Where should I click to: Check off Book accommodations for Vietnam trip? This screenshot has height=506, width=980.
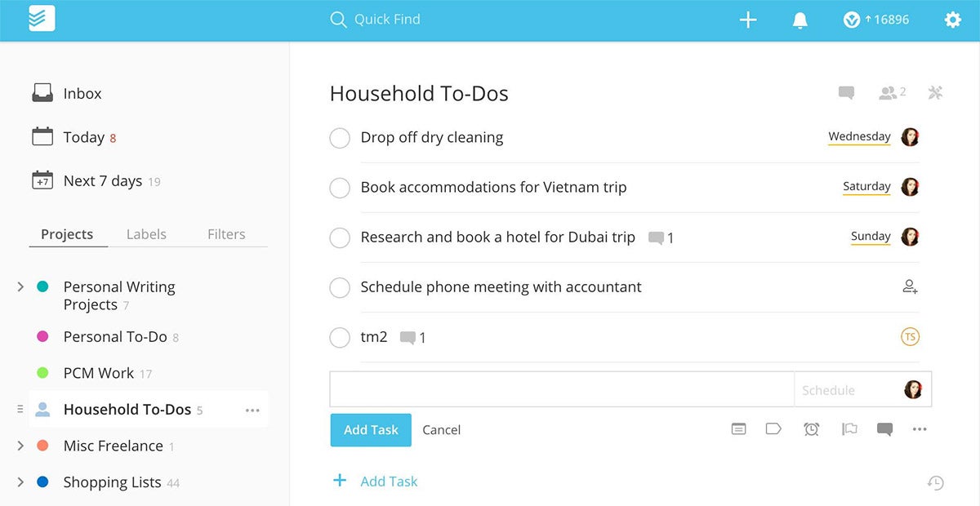pos(340,188)
